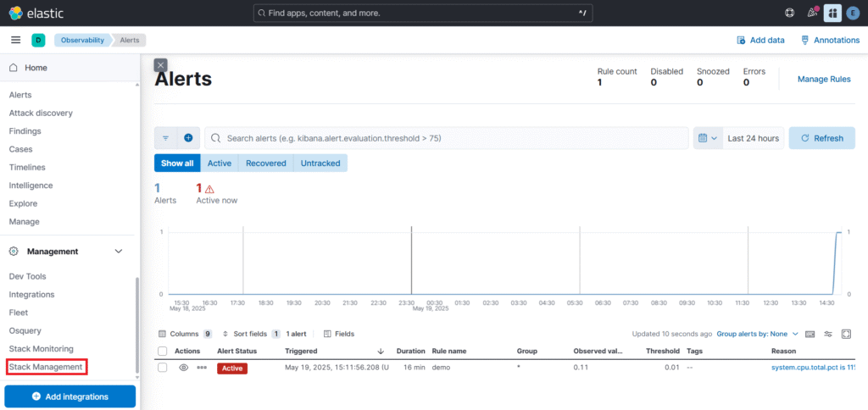Focus global Find apps search bar
Image resolution: width=868 pixels, height=410 pixels.
point(423,13)
